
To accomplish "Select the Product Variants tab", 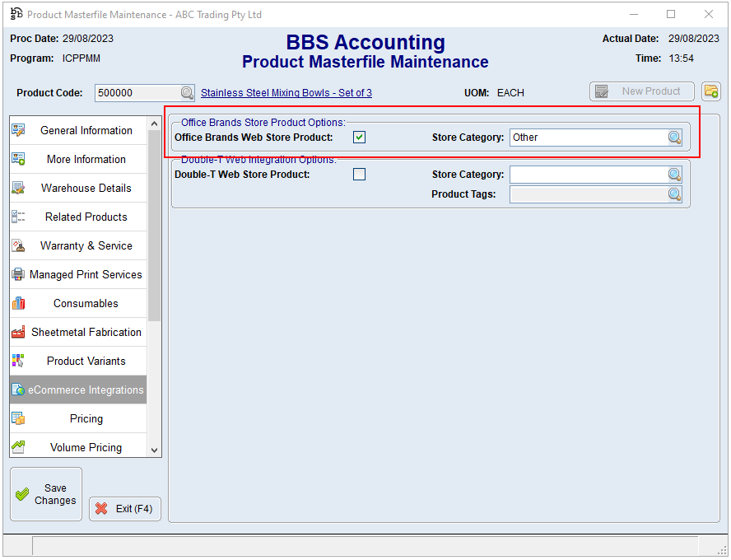I will pos(86,361).
